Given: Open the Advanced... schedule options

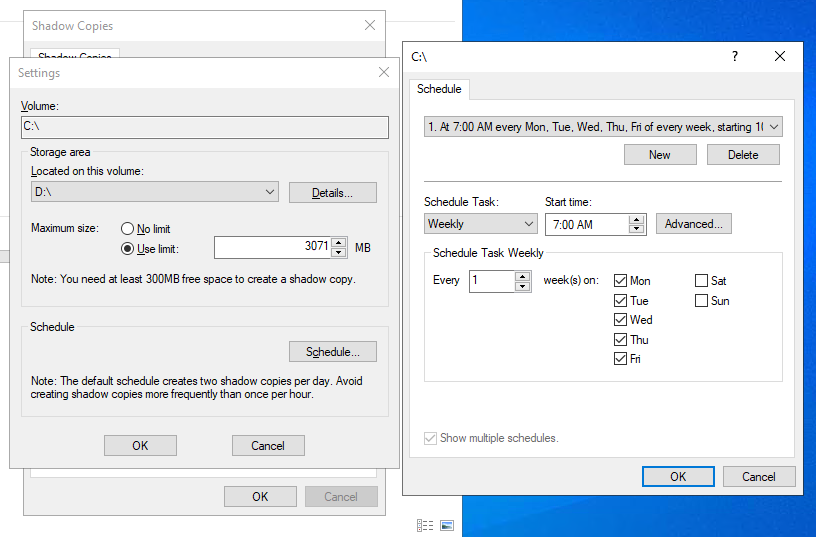Looking at the screenshot, I should (693, 224).
